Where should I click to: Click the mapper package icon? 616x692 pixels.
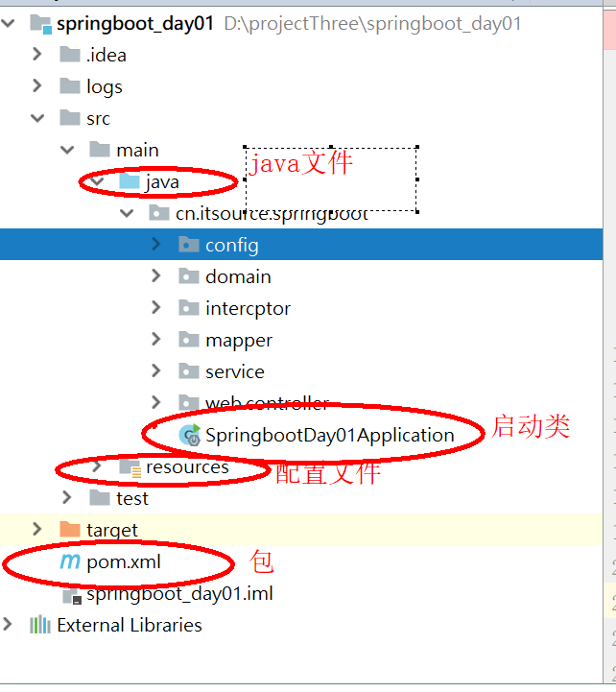click(x=189, y=340)
